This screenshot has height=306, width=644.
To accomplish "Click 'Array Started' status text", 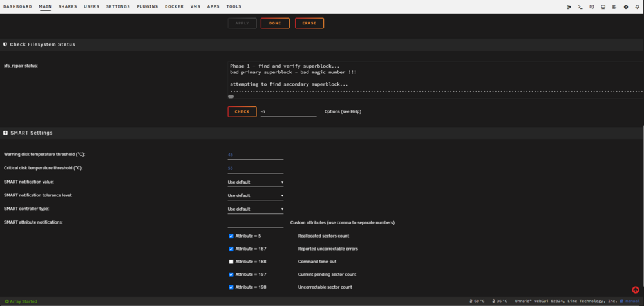I will tap(23, 301).
